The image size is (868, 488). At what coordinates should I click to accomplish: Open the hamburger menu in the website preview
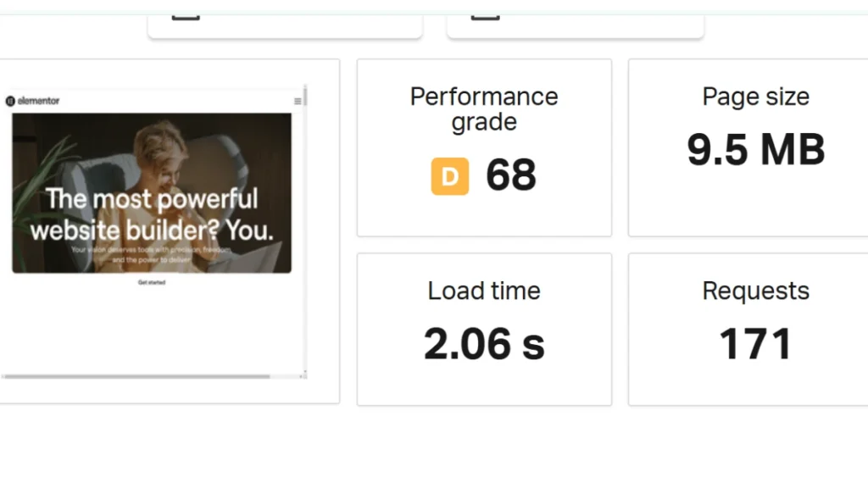[298, 100]
